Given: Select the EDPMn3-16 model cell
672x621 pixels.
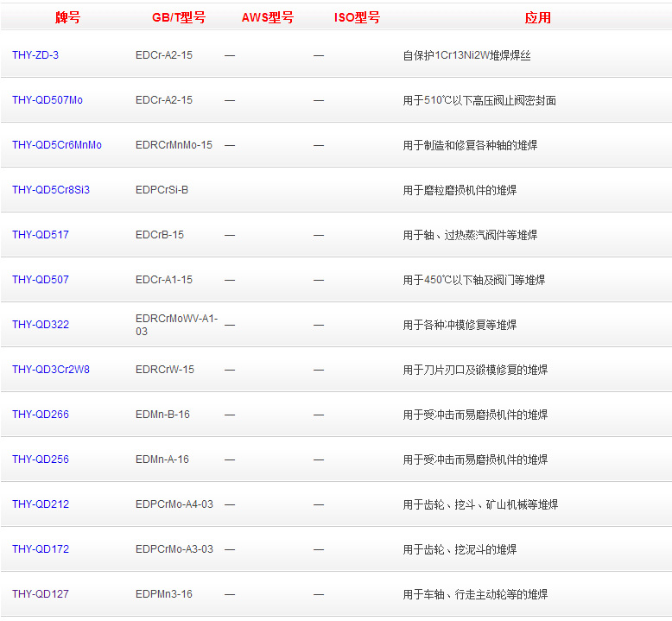Looking at the screenshot, I should [x=164, y=594].
